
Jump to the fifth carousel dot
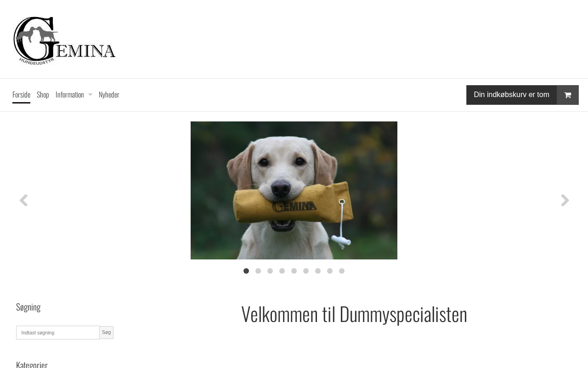pyautogui.click(x=294, y=271)
